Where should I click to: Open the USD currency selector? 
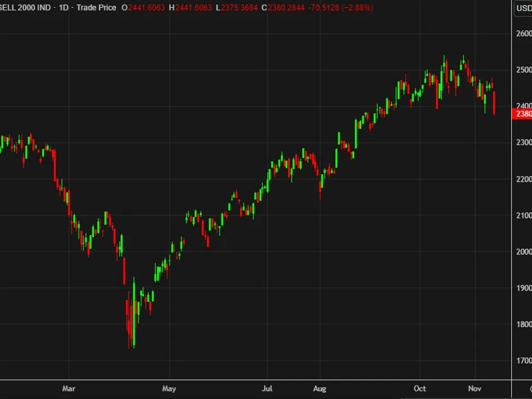tap(523, 9)
